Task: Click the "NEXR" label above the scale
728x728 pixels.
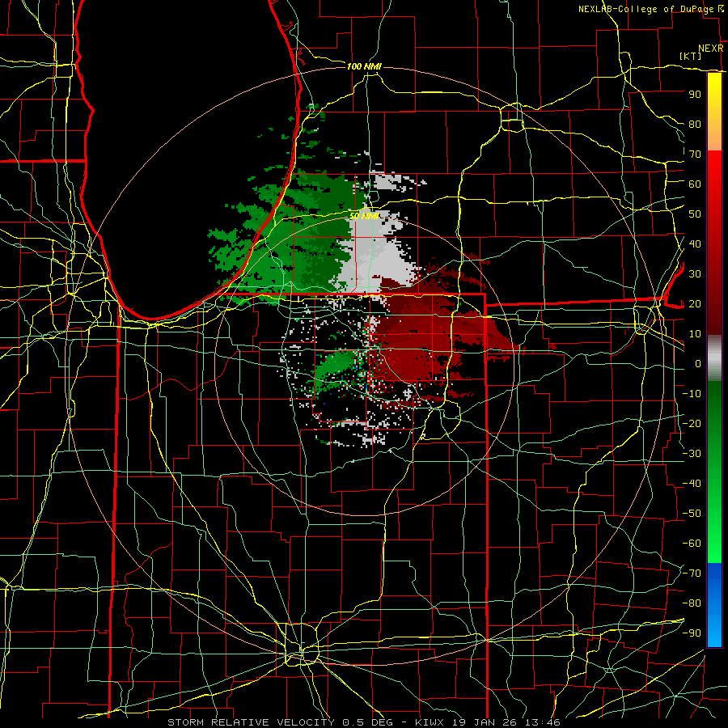Action: (710, 49)
